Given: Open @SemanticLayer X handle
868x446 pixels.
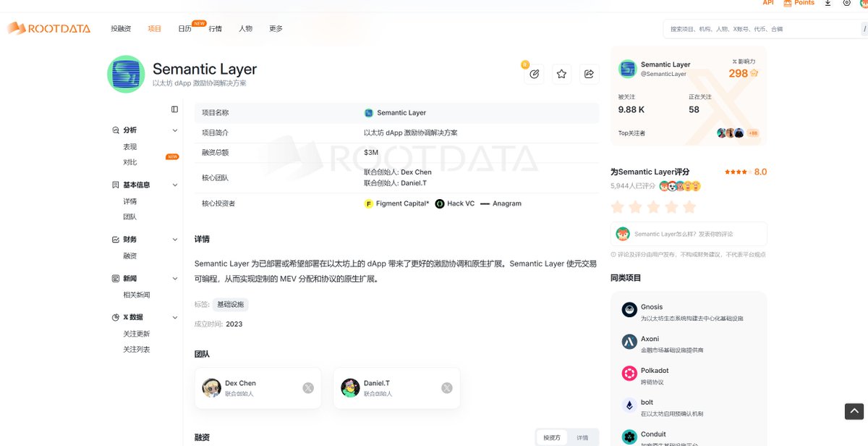Looking at the screenshot, I should click(663, 74).
